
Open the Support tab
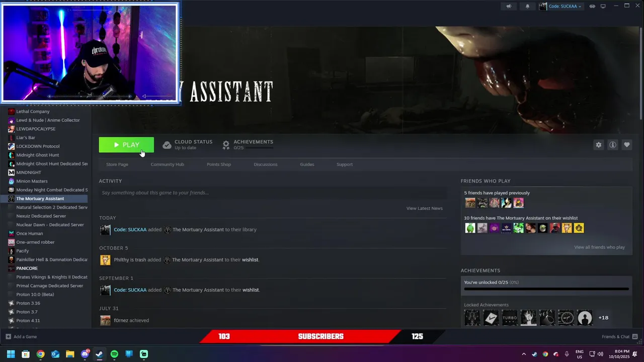coord(345,164)
